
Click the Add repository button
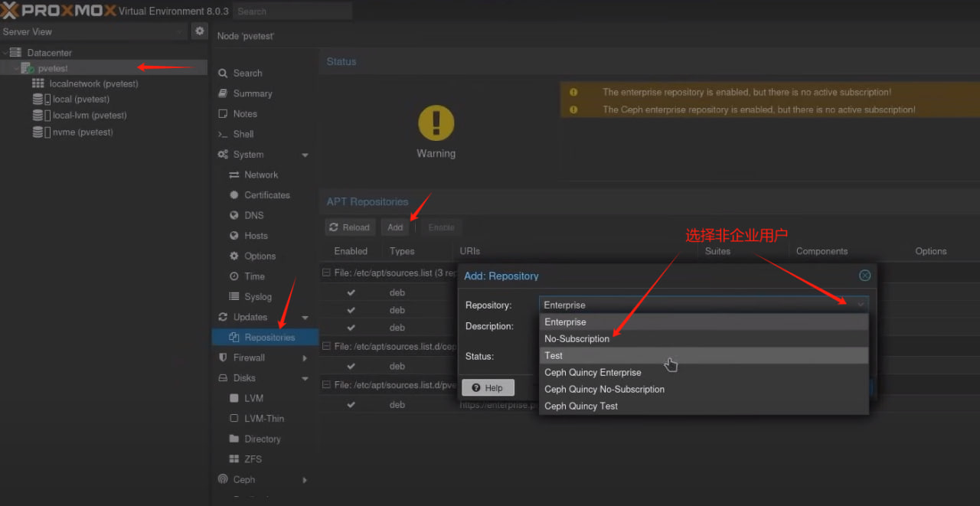click(395, 227)
